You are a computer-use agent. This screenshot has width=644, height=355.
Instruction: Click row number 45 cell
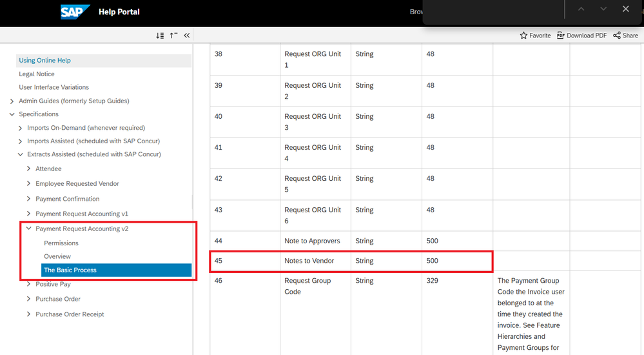click(245, 261)
